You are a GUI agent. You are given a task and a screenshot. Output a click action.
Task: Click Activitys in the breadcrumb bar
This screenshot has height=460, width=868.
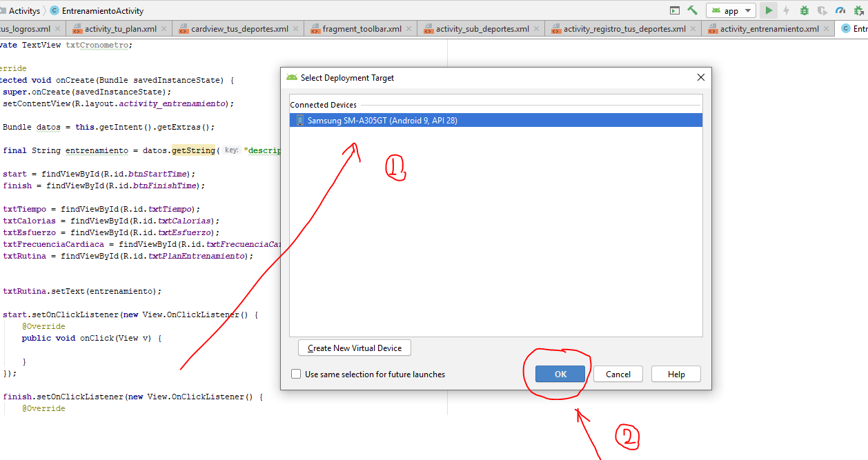[x=24, y=10]
